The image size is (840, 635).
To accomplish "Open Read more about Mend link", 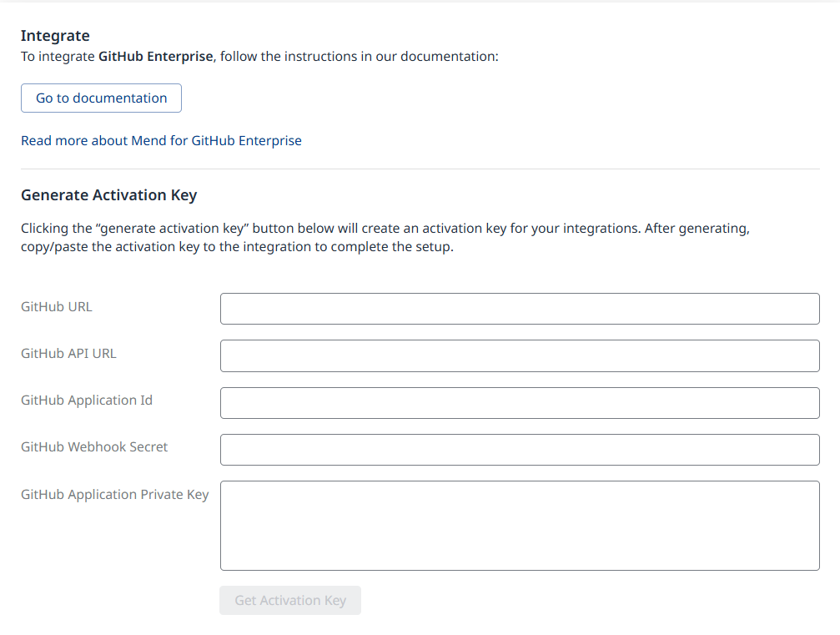I will (x=161, y=140).
